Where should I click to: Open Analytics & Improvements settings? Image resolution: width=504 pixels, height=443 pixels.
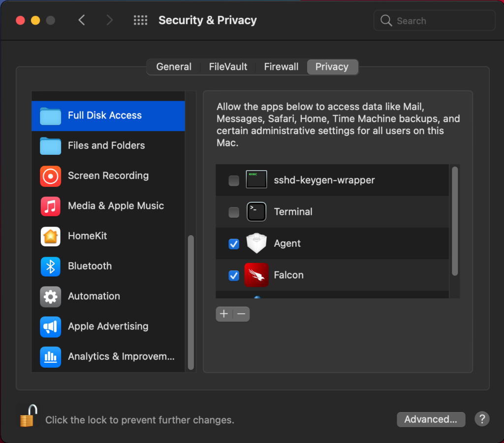(50, 356)
